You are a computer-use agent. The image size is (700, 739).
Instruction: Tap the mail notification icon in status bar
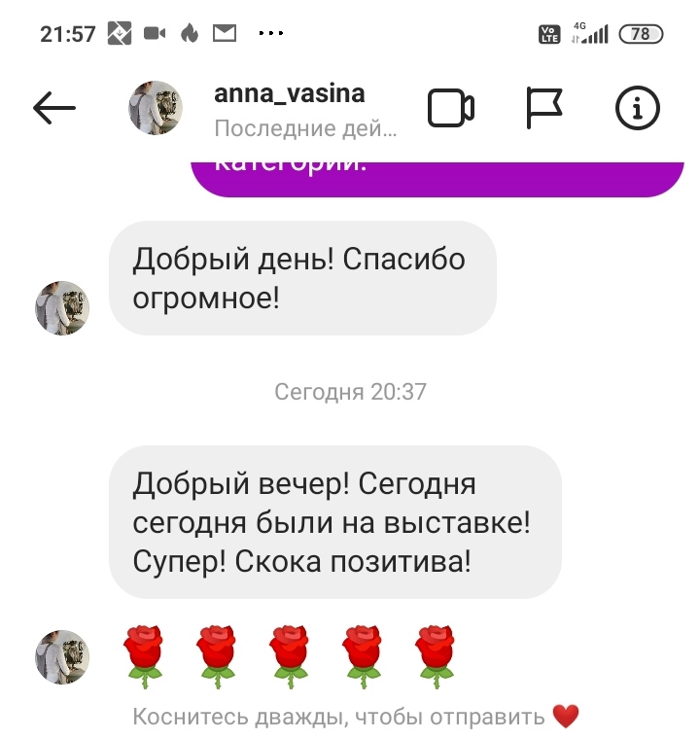click(225, 33)
